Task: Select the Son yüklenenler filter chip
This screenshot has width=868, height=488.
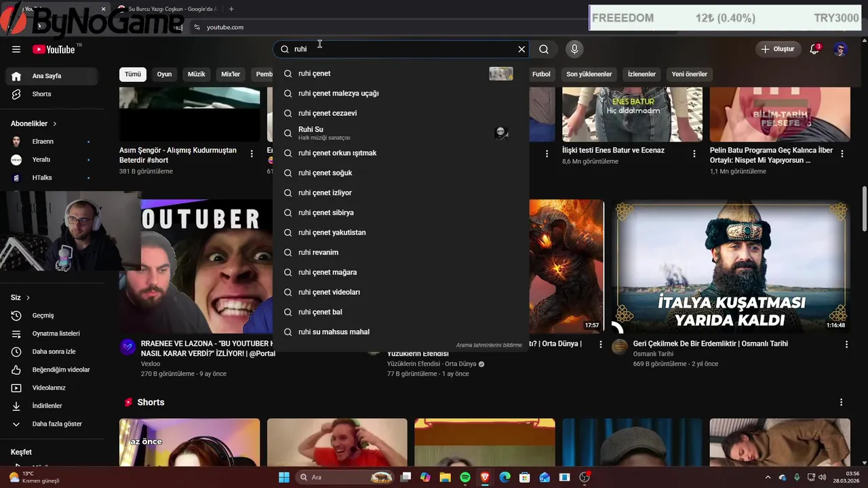Action: [589, 74]
